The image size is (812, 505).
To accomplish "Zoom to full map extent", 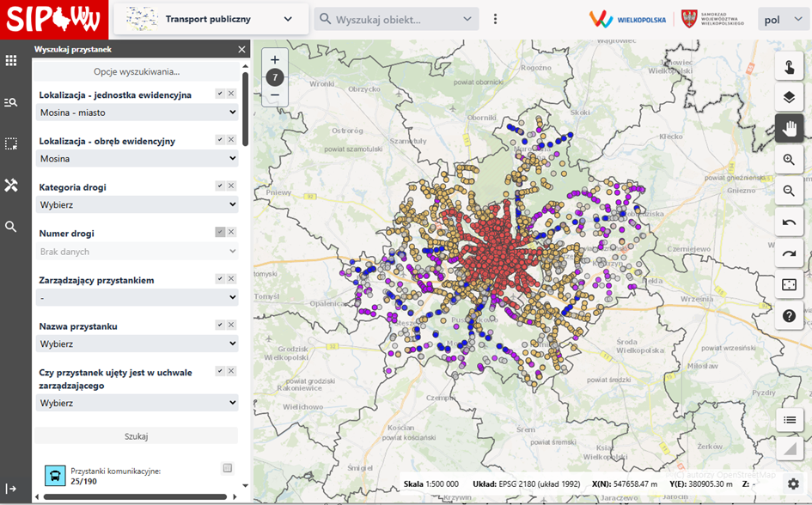I will (x=789, y=284).
